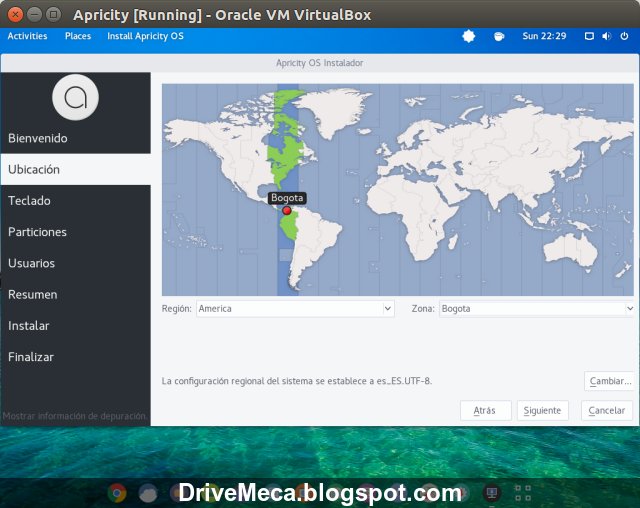Image resolution: width=640 pixels, height=508 pixels.
Task: Click the Cambiar... button
Action: pyautogui.click(x=610, y=381)
